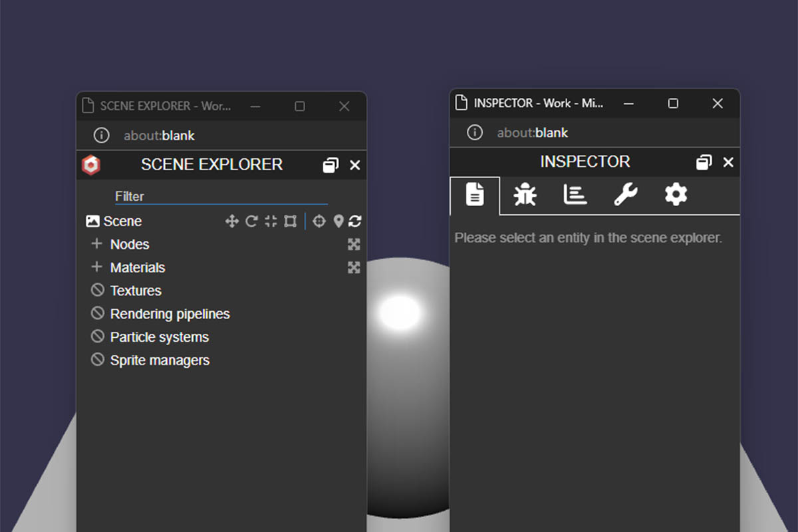Expand all items under Materials
The height and width of the screenshot is (532, 798).
354,267
